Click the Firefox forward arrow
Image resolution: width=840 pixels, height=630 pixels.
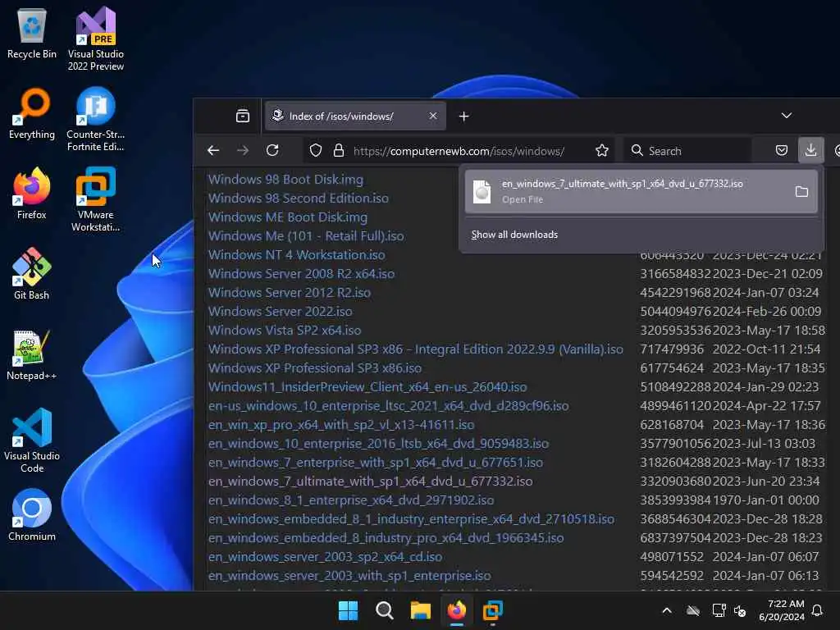(x=243, y=151)
